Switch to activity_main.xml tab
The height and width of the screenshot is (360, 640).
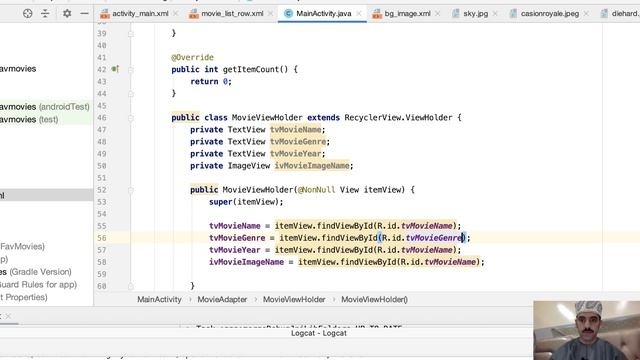(140, 13)
